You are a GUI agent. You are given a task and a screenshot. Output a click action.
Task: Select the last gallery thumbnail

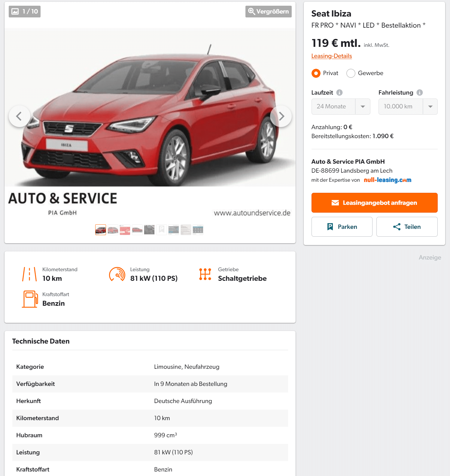tap(198, 230)
